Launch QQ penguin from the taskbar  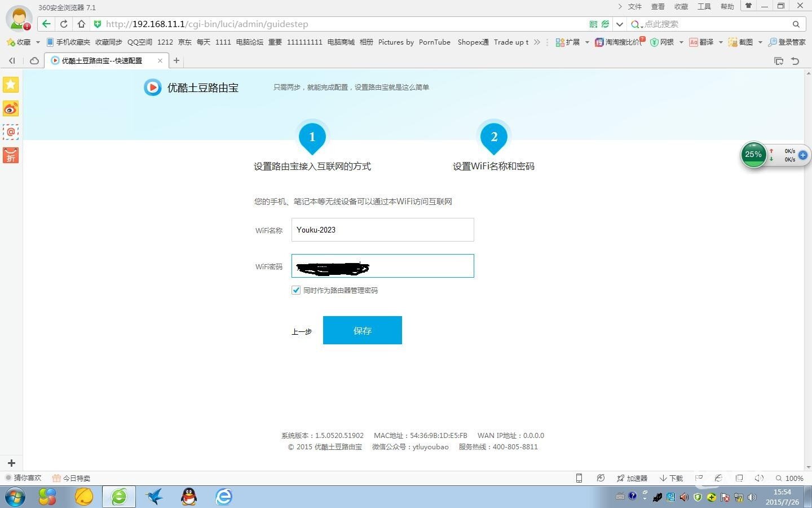tap(189, 497)
